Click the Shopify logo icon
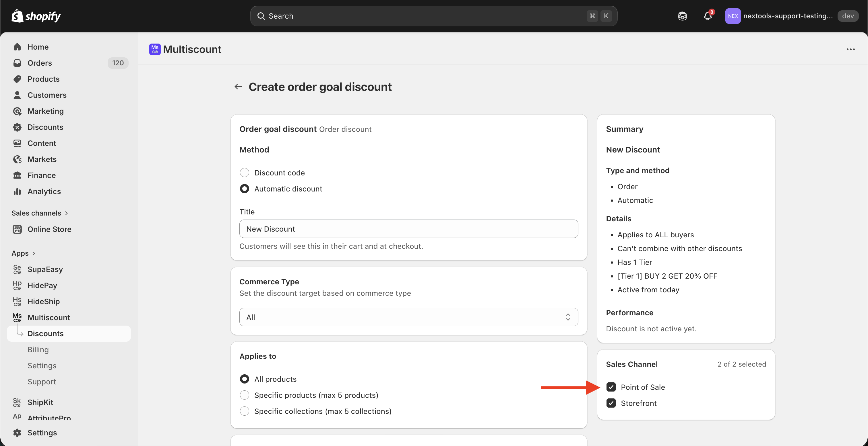 (17, 16)
